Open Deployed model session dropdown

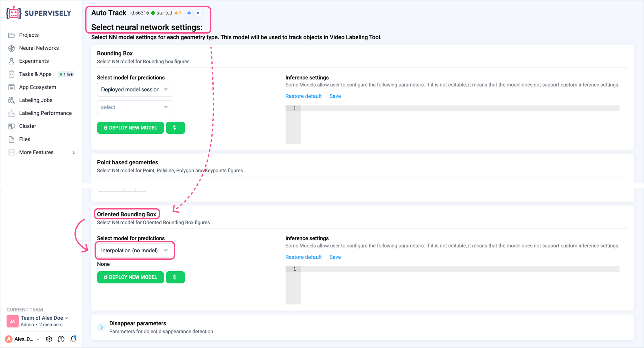(x=134, y=90)
